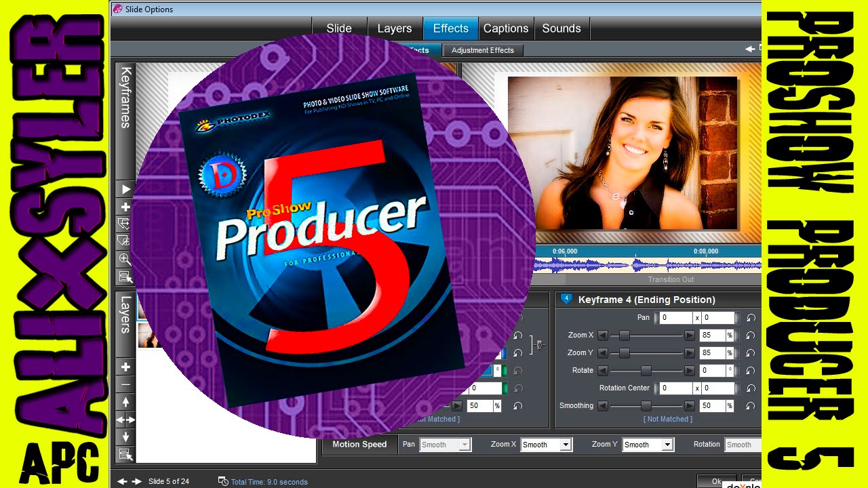
Task: Click the Ok button
Action: click(717, 481)
